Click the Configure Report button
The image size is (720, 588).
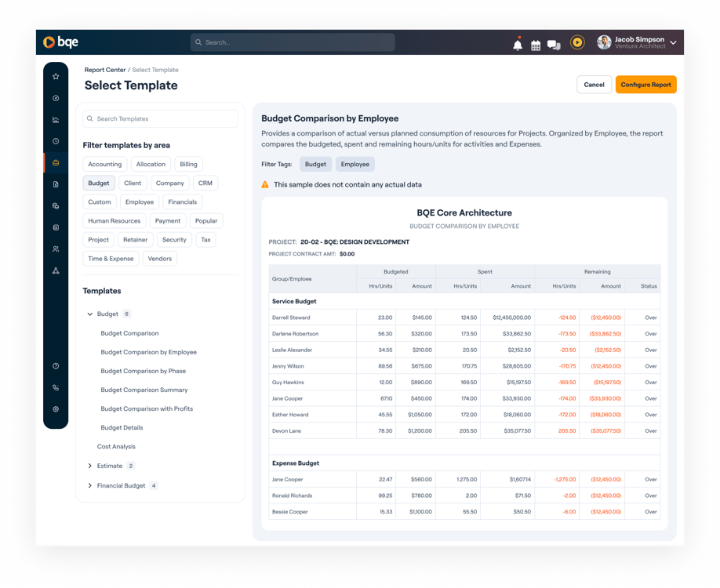coord(645,85)
